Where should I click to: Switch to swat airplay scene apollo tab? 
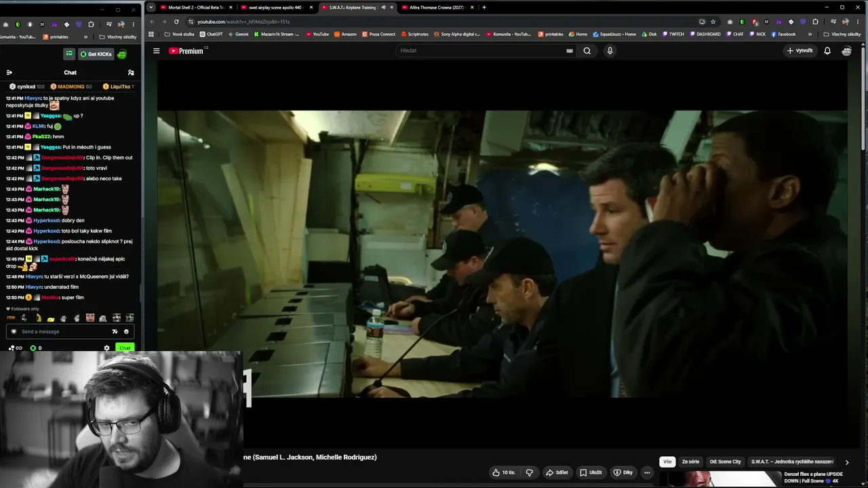277,7
